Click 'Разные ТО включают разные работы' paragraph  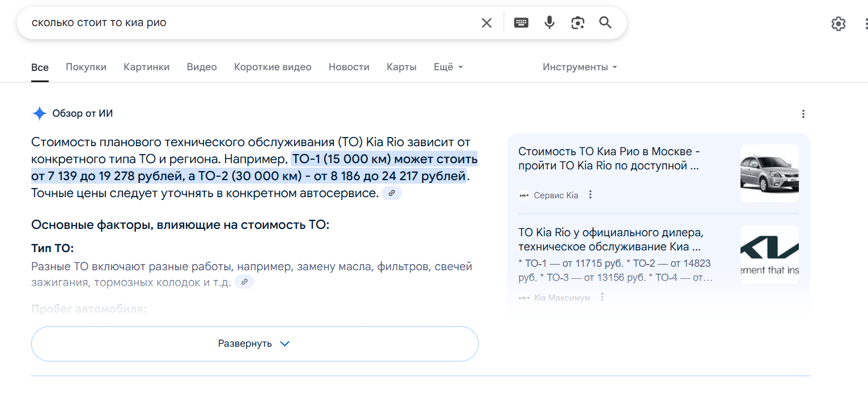click(x=252, y=274)
